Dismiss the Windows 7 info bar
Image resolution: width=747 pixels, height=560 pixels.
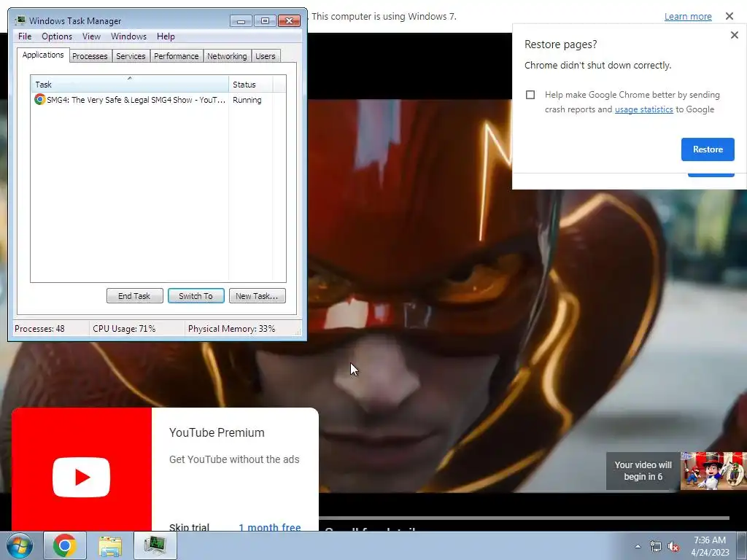tap(729, 16)
